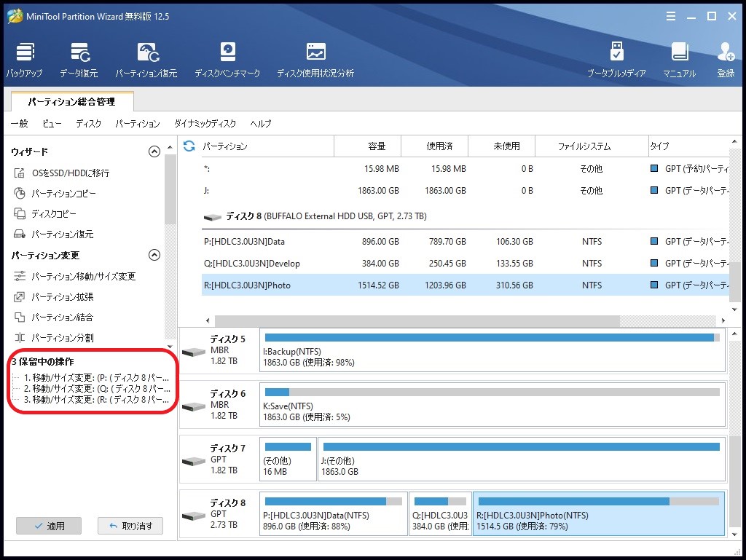
Task: Open the ディスク menu
Action: click(88, 124)
